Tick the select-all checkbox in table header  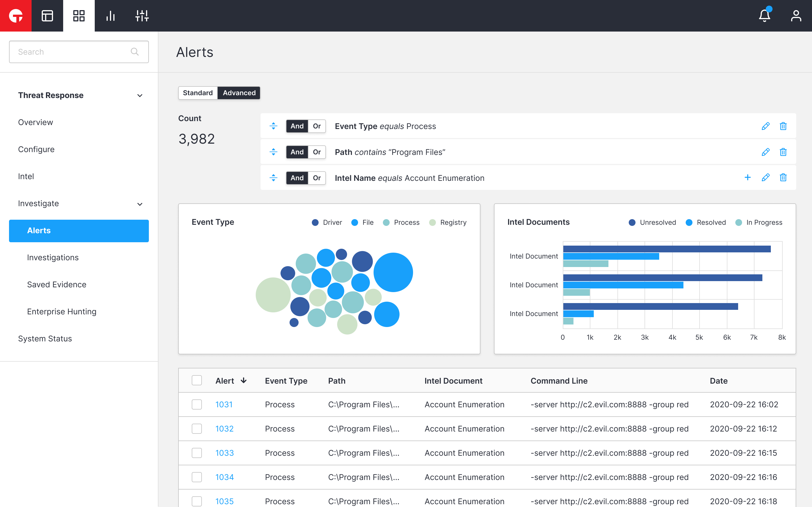click(x=197, y=381)
